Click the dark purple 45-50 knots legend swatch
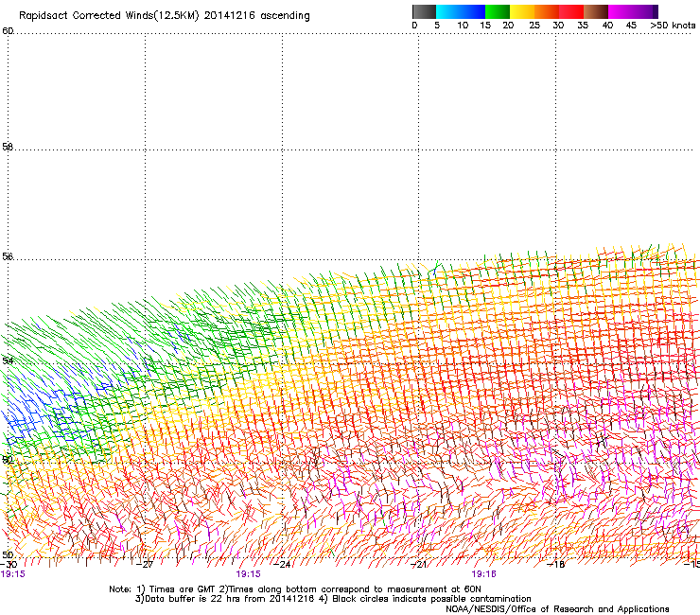Screen dimensions: 700x615 [645, 11]
